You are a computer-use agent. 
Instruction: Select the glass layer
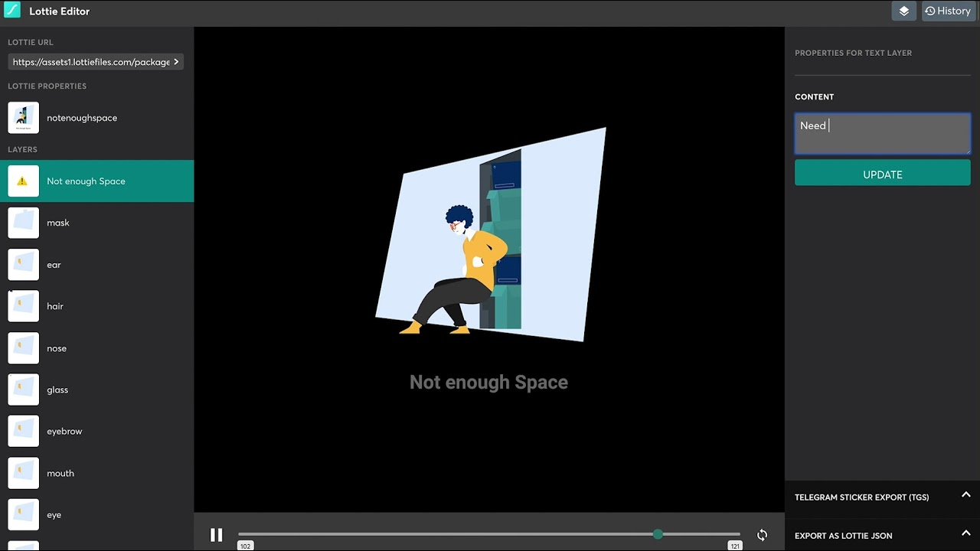[96, 390]
